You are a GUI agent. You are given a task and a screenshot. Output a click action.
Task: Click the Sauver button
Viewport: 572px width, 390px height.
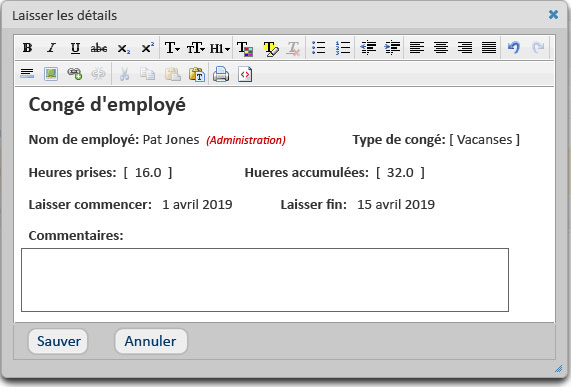(x=58, y=341)
